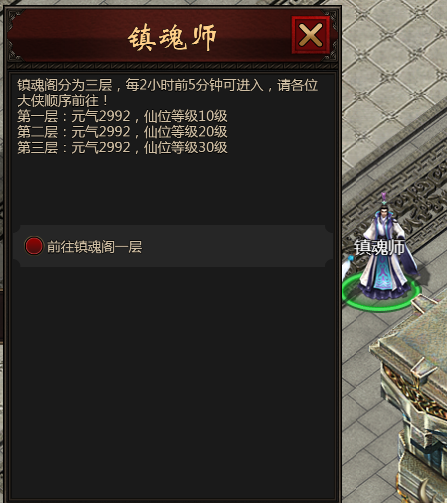Screen dimensions: 447x503
Task: Click the 第三层 仙位等级30级 line
Action: tap(122, 147)
